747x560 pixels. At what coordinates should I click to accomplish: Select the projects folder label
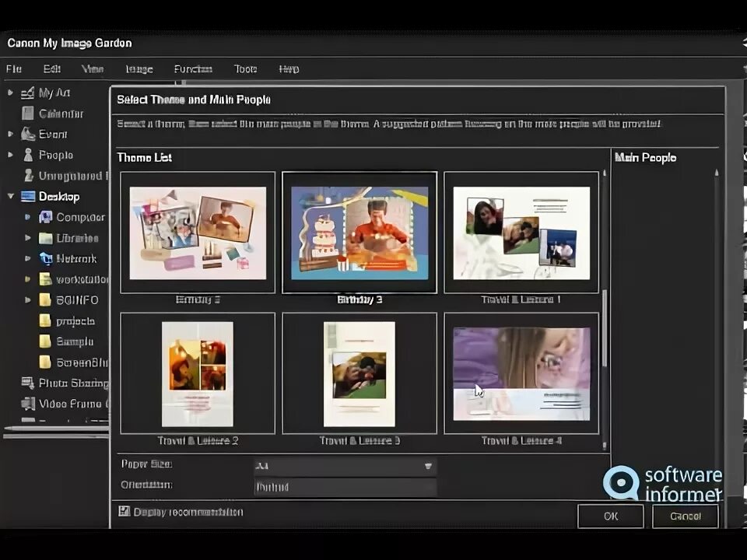tap(75, 321)
